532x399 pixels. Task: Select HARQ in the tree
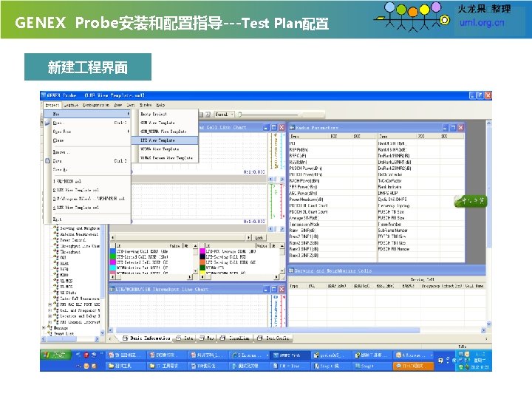point(64,269)
